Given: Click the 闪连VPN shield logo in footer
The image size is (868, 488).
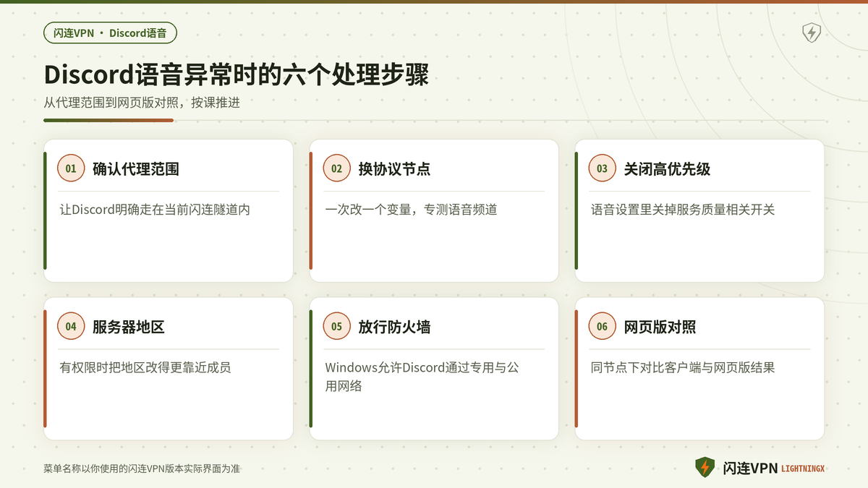Looking at the screenshot, I should [705, 468].
